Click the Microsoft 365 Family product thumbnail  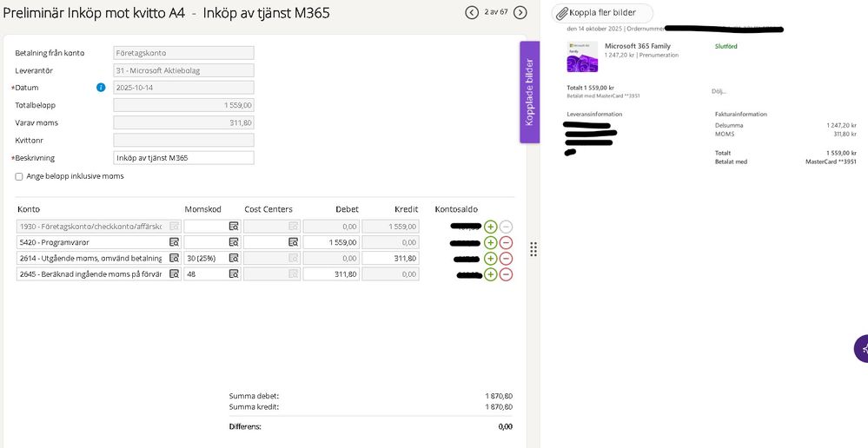(582, 56)
